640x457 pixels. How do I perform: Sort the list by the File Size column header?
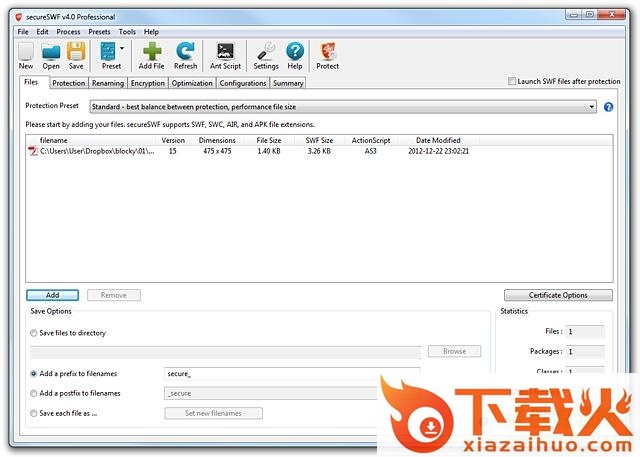pyautogui.click(x=269, y=140)
